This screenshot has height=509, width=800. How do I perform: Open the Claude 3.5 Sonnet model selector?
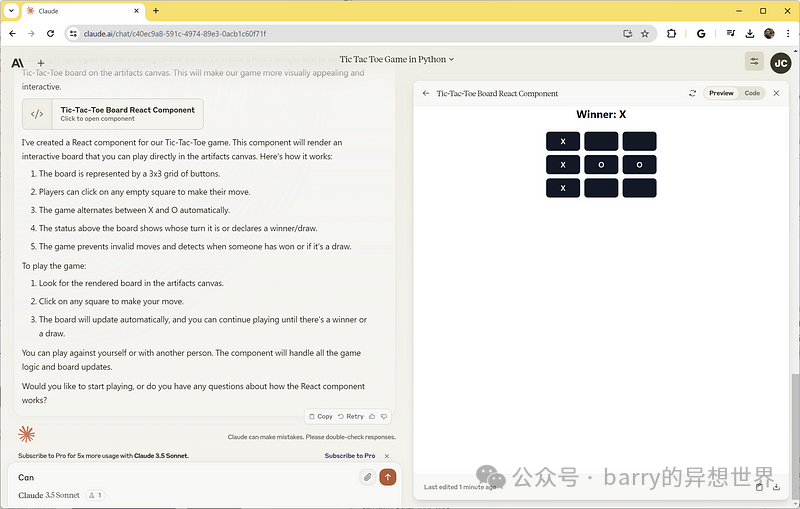coord(48,495)
